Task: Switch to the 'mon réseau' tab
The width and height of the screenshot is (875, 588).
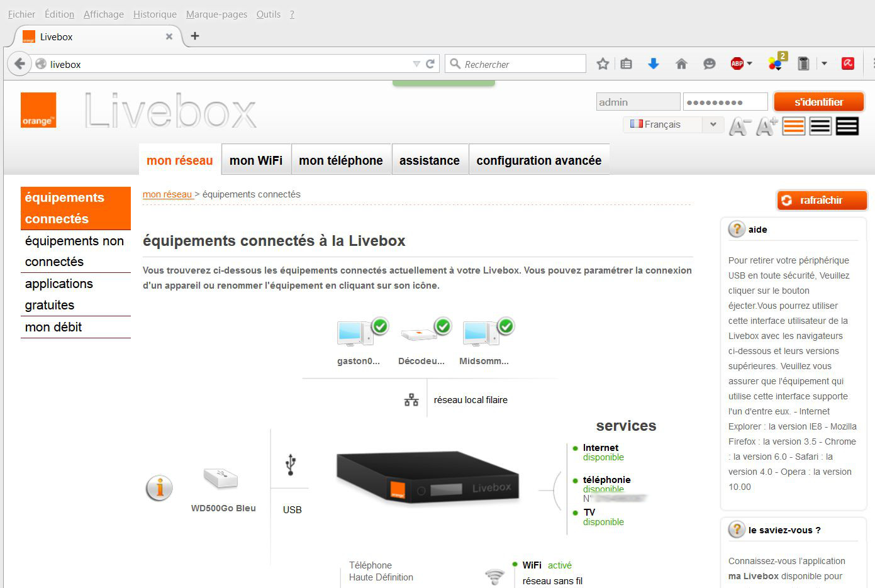Action: click(x=180, y=160)
